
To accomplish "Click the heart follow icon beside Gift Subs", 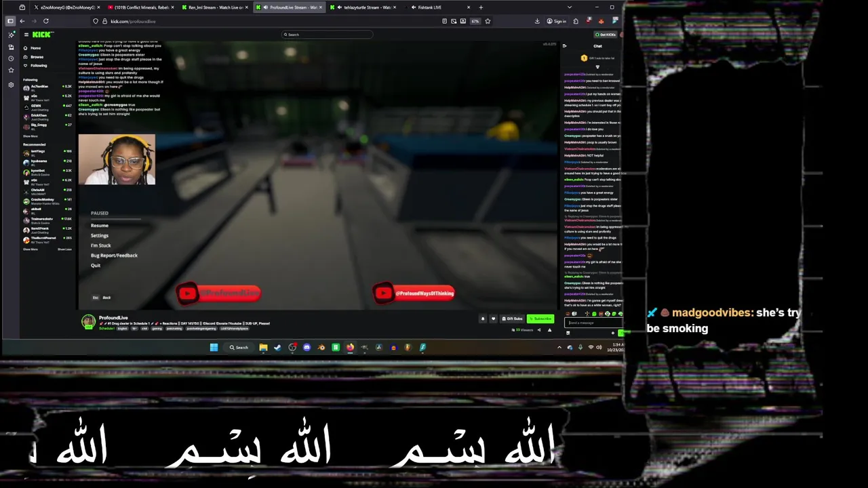I will click(493, 319).
